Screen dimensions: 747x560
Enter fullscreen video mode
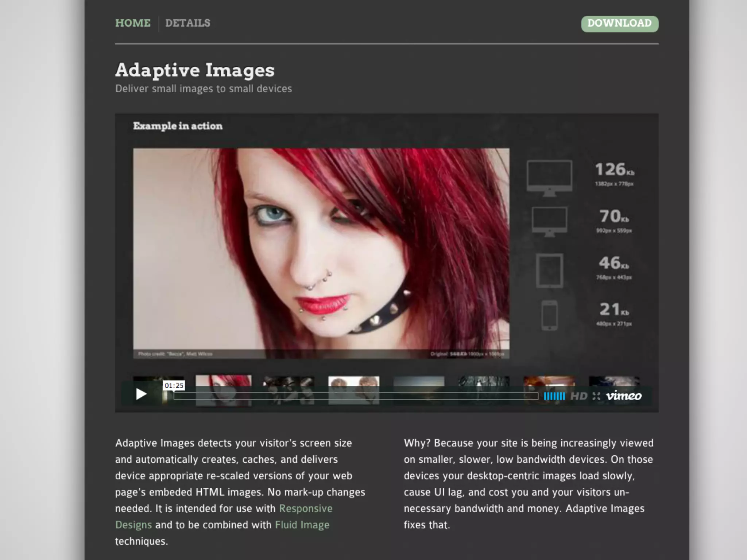pyautogui.click(x=596, y=396)
